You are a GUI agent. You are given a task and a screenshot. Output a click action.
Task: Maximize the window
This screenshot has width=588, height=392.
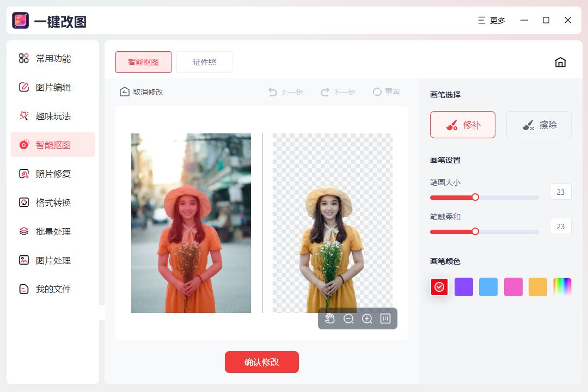click(x=546, y=20)
